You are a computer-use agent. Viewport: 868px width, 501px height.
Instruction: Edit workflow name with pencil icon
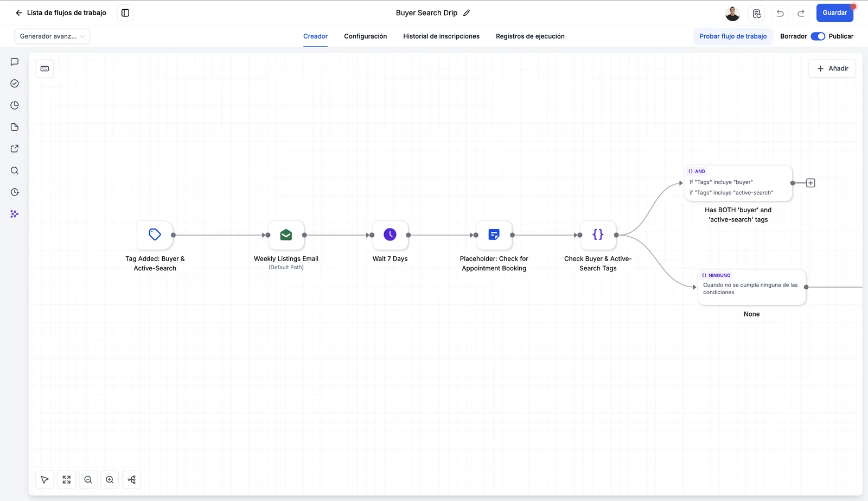(467, 13)
